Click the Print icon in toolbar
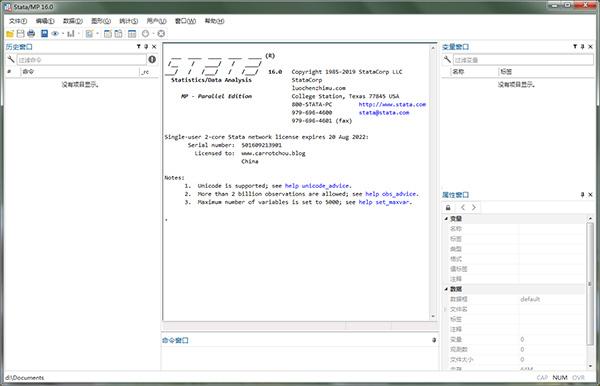This screenshot has height=386, width=600. (x=31, y=34)
